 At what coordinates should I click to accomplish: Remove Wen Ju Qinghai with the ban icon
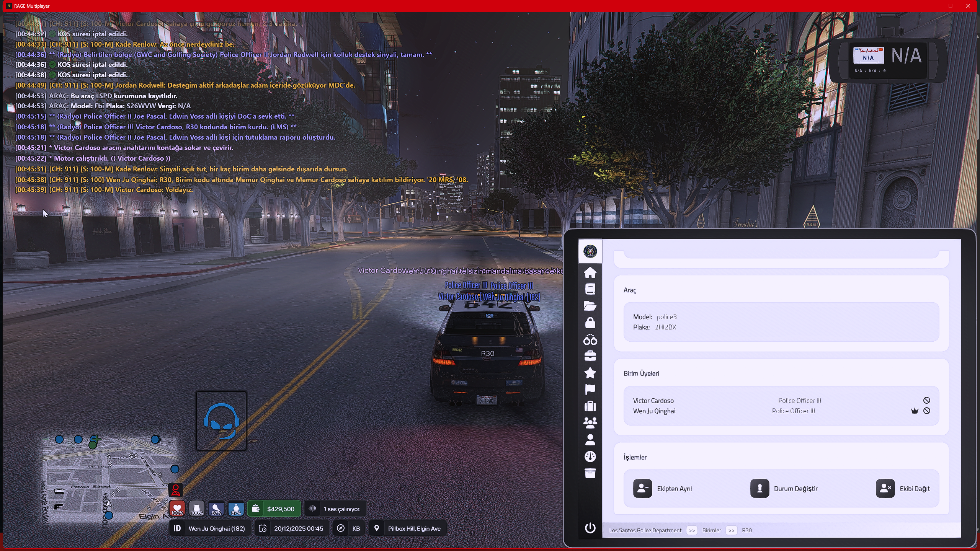click(x=926, y=411)
